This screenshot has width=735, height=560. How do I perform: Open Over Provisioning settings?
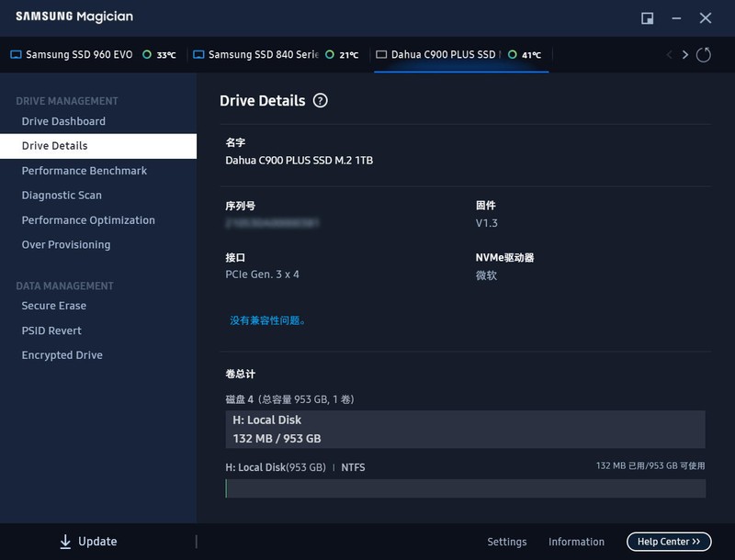click(66, 245)
